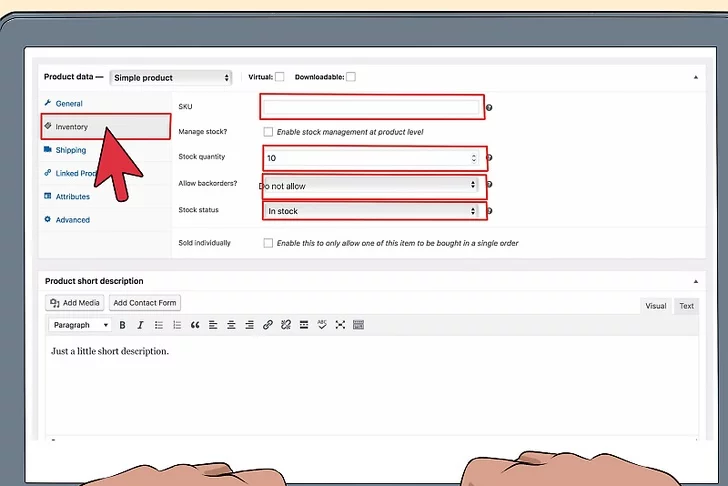Click the Bold formatting icon
The image size is (728, 486).
click(123, 325)
